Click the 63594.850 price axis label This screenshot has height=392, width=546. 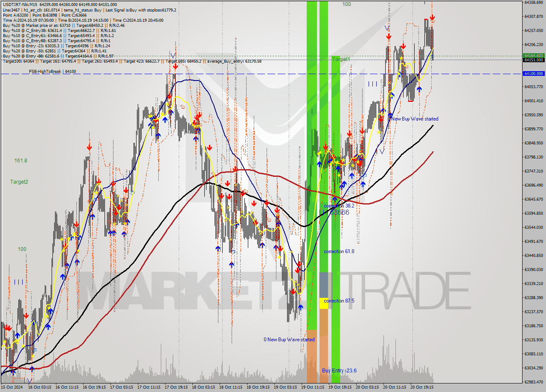coord(534,213)
